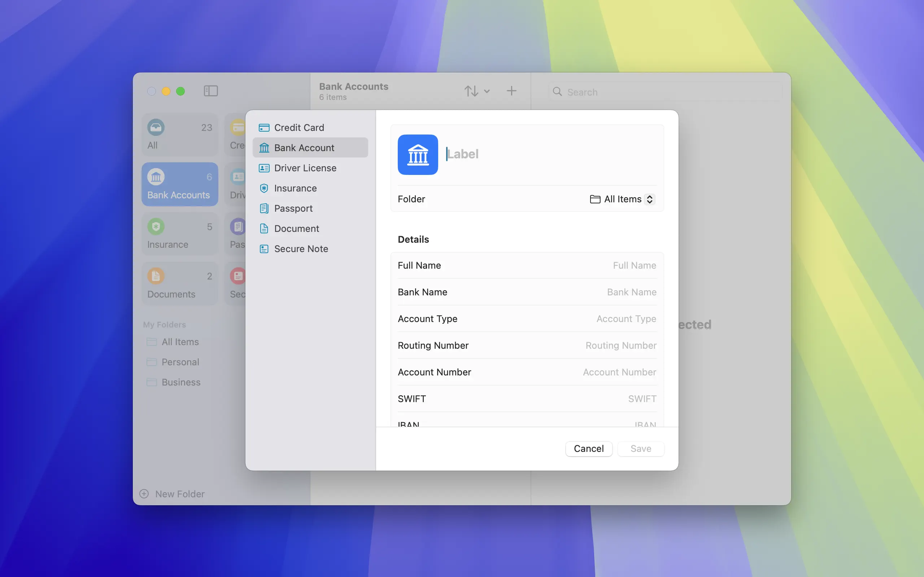Select Credit Card item type
The height and width of the screenshot is (577, 924).
(x=298, y=127)
